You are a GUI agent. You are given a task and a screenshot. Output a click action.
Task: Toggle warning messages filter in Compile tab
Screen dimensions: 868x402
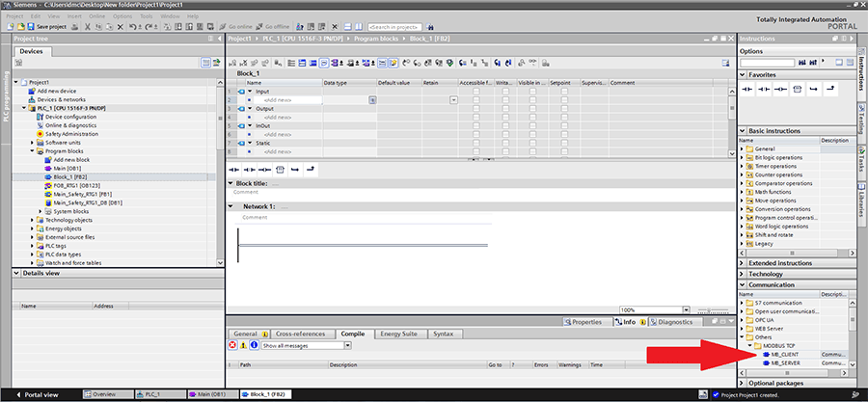click(x=244, y=345)
